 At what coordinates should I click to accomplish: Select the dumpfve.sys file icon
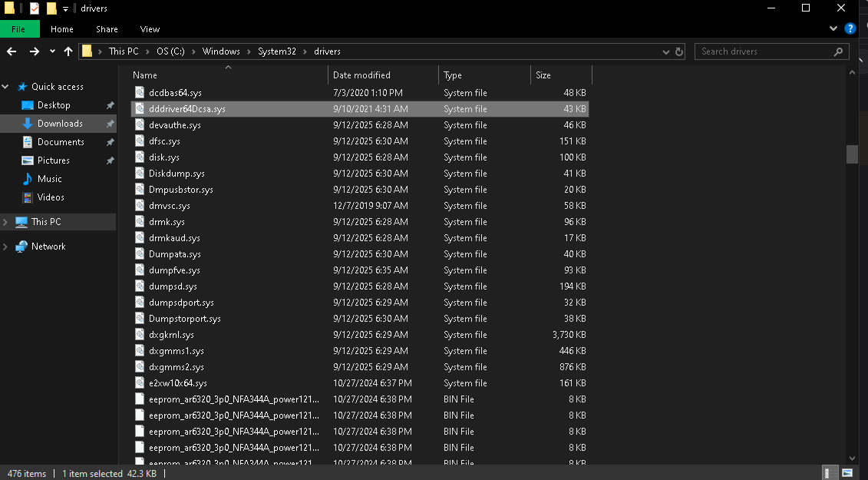(x=140, y=270)
